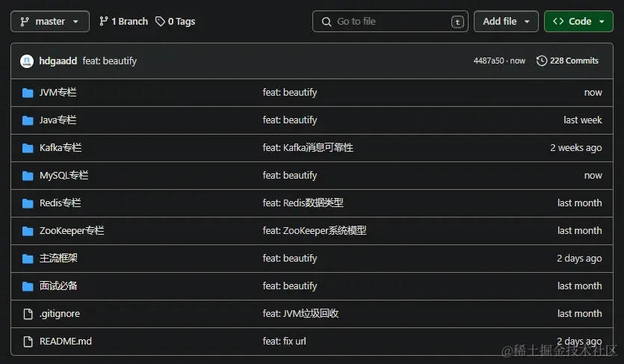Click the hdgaadd avatar icon

27,61
